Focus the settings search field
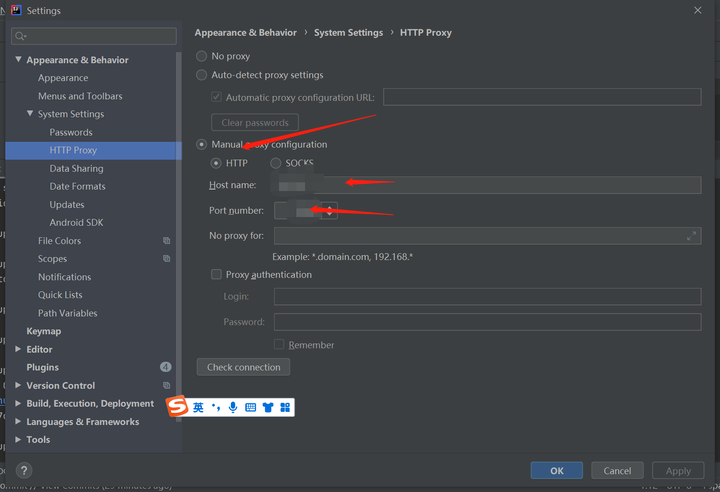The width and height of the screenshot is (720, 492). coord(94,36)
